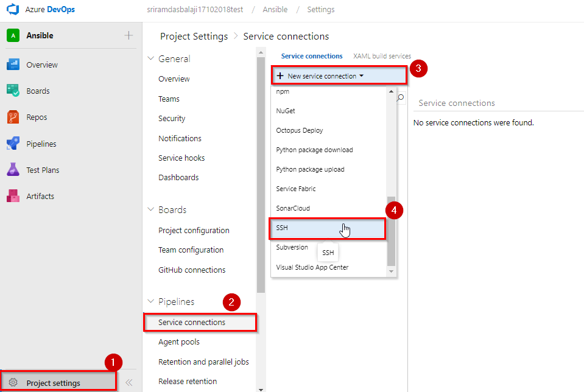This screenshot has height=392, width=584.
Task: Collapse the Pipelines settings section chevron
Action: click(x=151, y=301)
